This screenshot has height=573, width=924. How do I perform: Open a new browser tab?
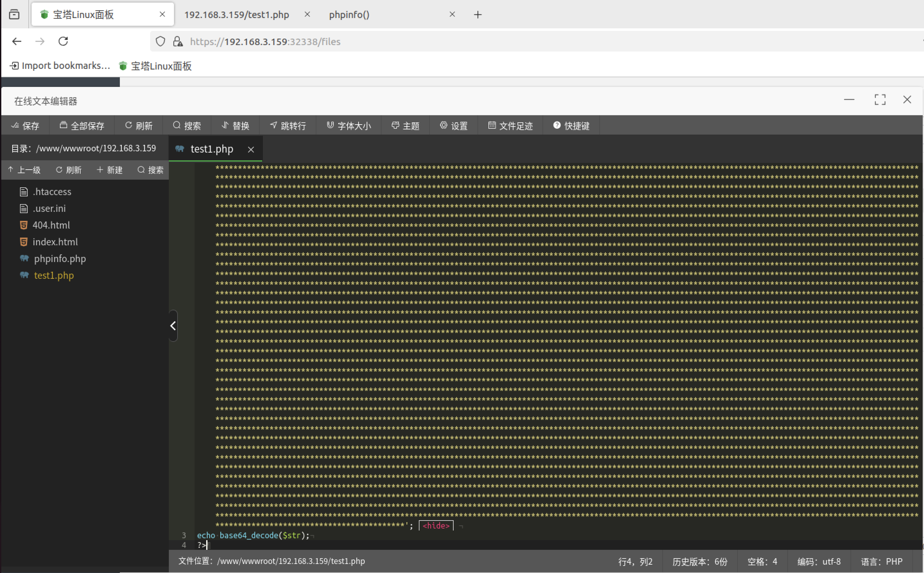tap(477, 14)
